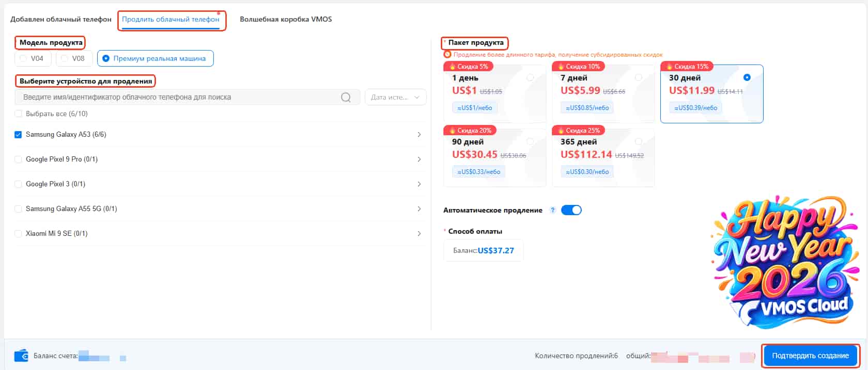Click the auto-renewal help question icon
The height and width of the screenshot is (370, 868).
552,210
